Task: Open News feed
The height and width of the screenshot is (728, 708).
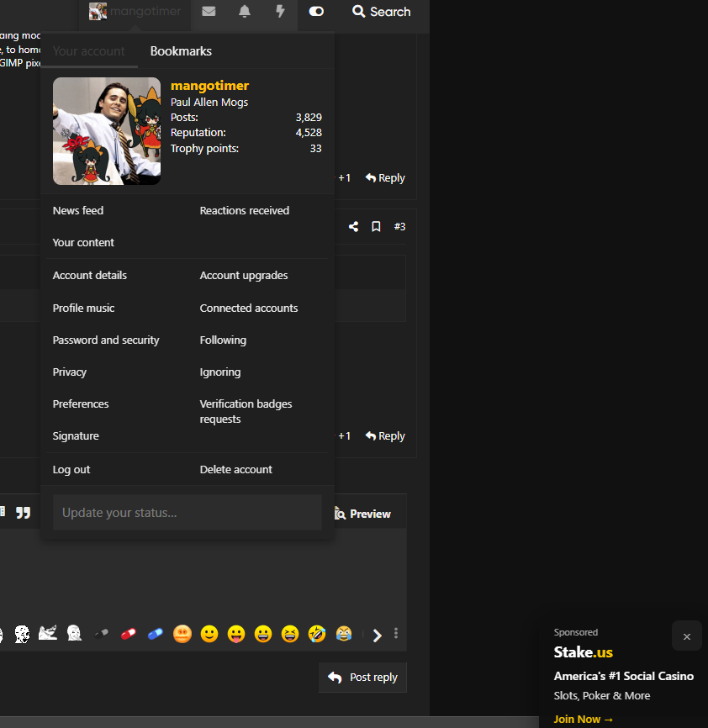Action: [x=78, y=210]
